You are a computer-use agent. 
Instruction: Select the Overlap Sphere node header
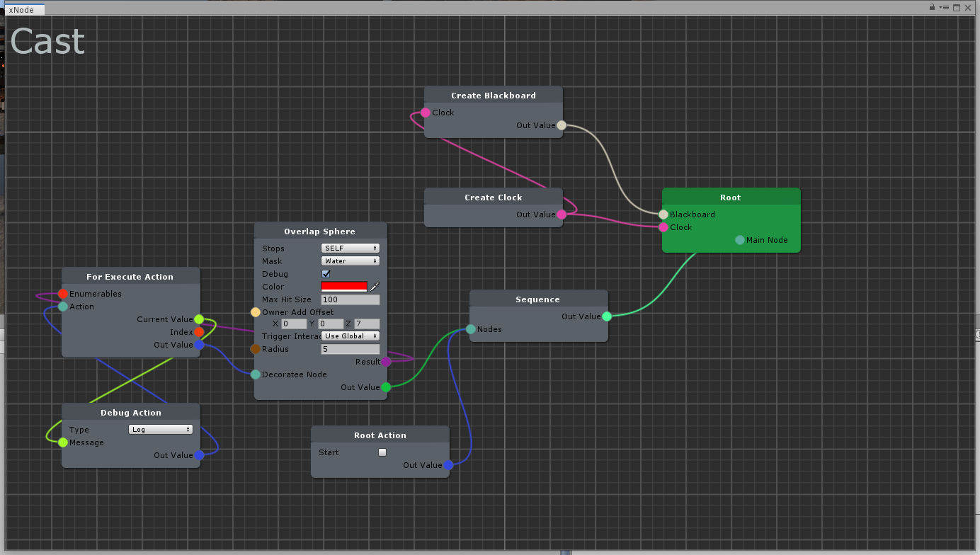(321, 231)
